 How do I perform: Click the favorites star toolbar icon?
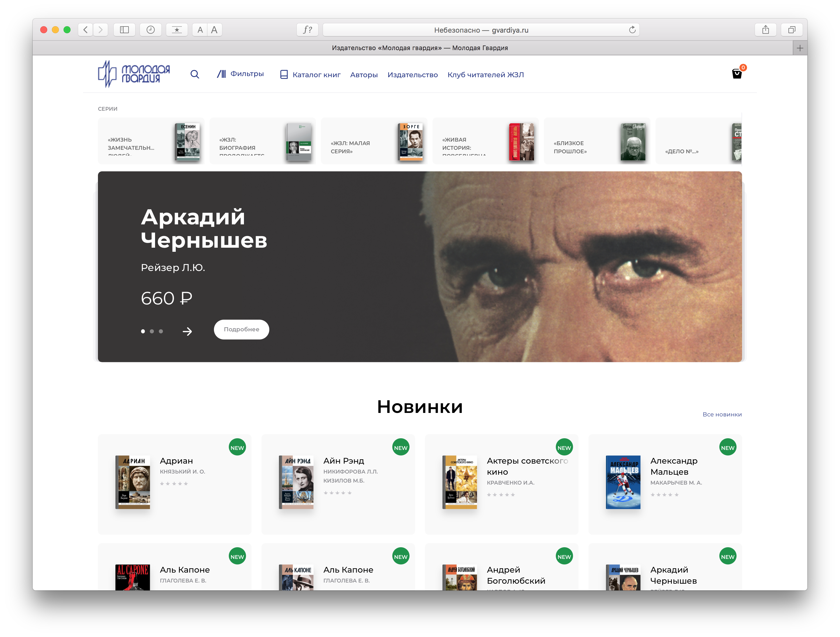[x=177, y=30]
